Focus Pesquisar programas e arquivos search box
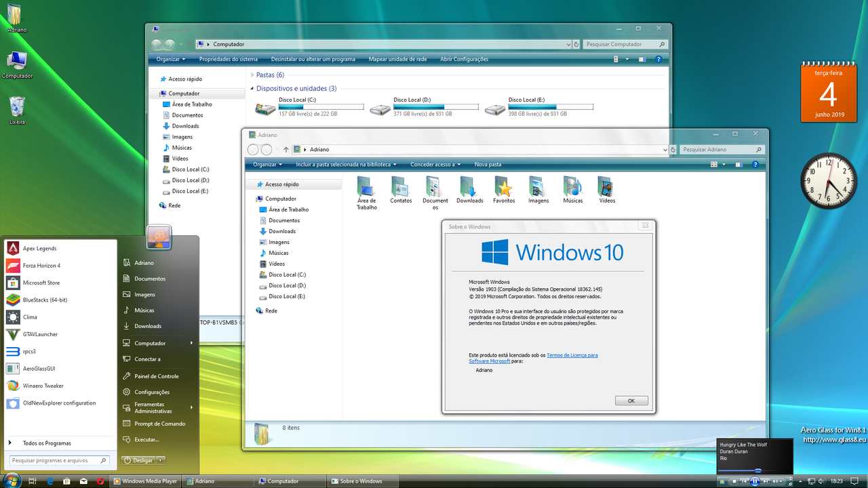Screen dimensions: 868x488 point(59,460)
